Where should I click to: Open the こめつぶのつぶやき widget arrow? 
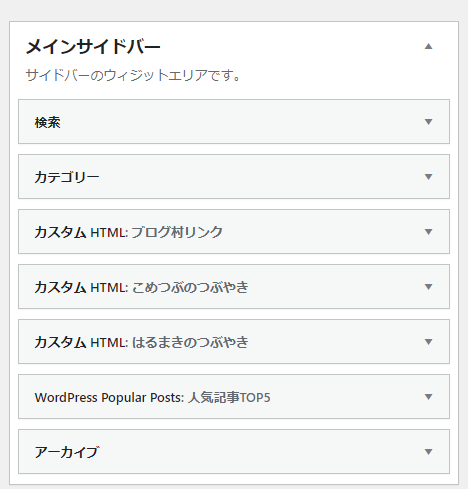click(428, 287)
